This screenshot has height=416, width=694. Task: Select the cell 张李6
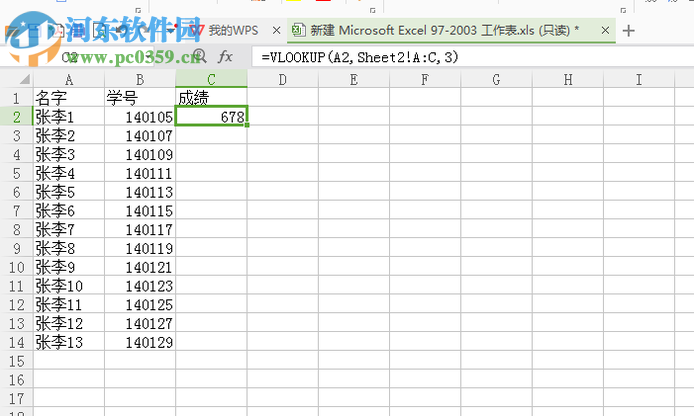coord(69,211)
